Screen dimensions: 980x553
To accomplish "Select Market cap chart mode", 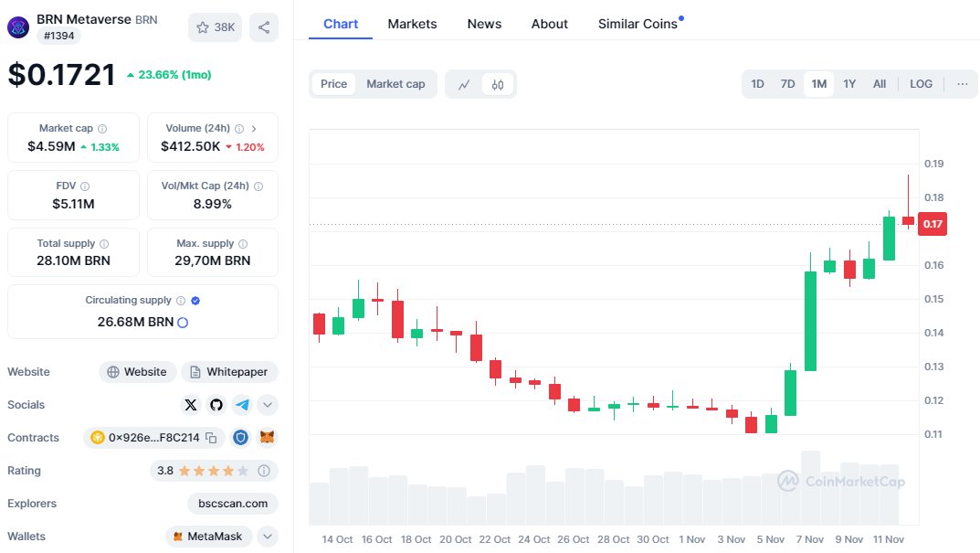I will click(x=395, y=84).
